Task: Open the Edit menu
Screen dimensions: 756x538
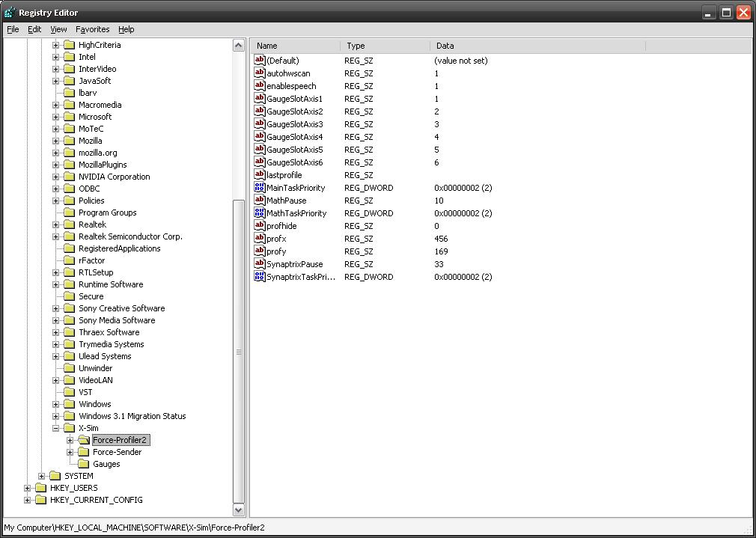Action: (34, 29)
